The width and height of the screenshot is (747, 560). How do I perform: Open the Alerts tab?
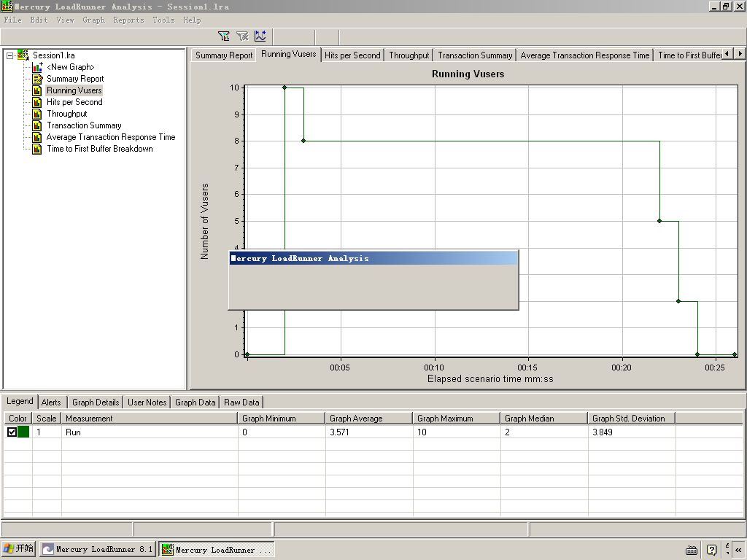coord(51,402)
